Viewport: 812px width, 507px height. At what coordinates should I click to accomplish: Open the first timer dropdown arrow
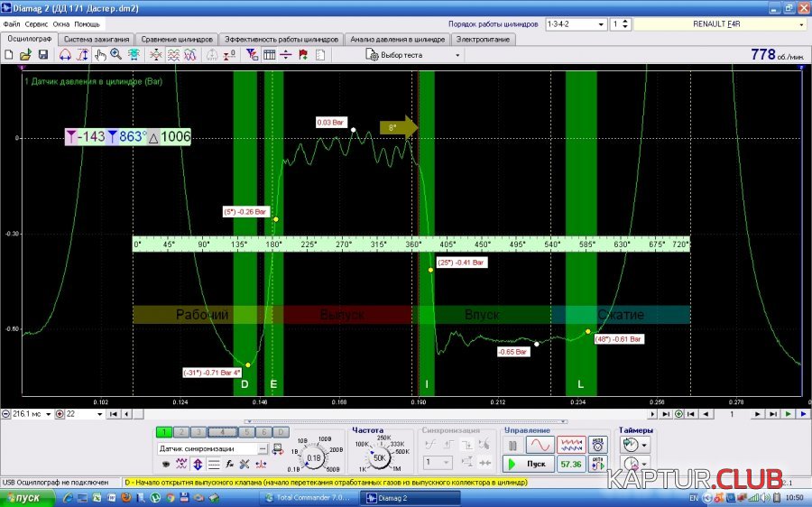click(644, 445)
